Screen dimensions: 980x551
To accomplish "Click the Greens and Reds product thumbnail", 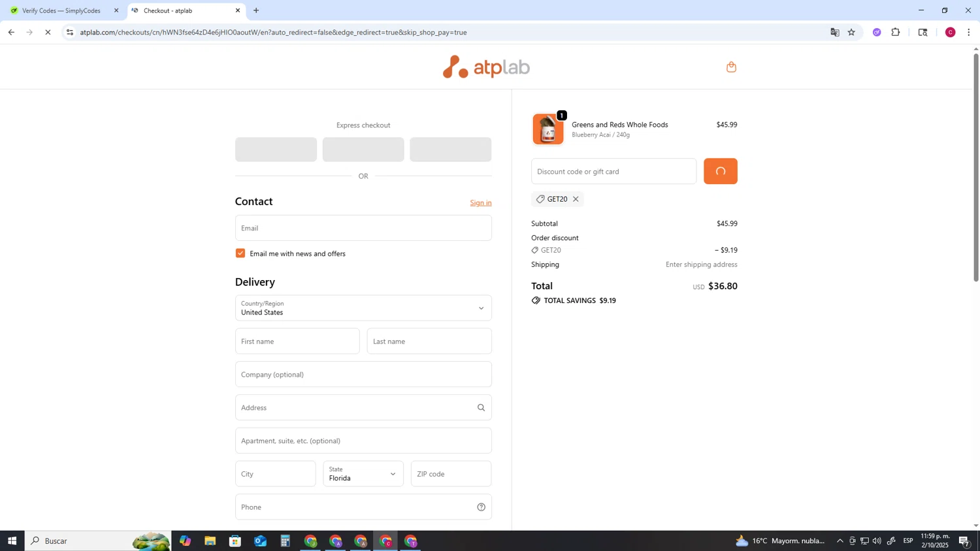I will pos(548,129).
